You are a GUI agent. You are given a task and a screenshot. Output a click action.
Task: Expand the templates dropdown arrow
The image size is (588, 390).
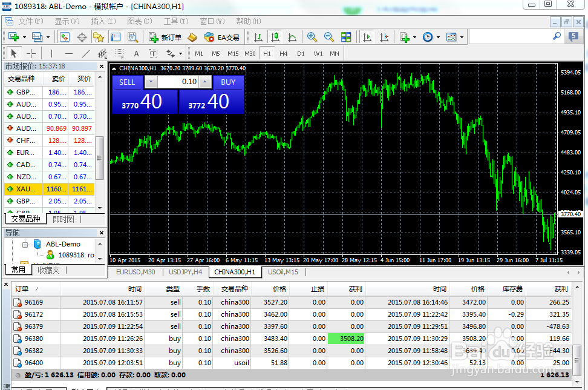point(462,37)
